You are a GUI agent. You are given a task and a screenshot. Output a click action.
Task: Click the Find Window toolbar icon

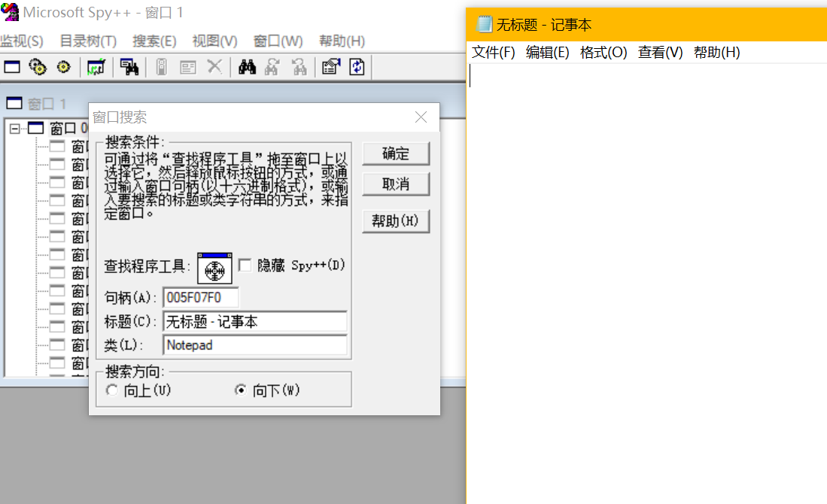129,67
